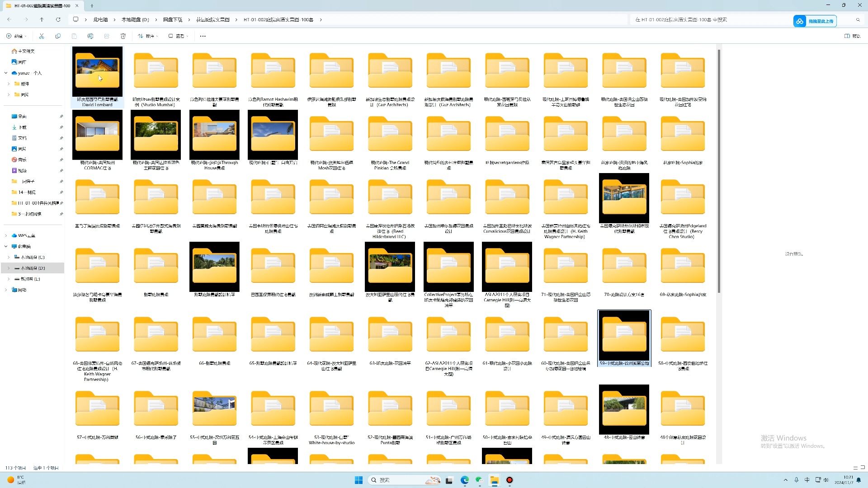
Task: Select the HT-01-002 window tab
Action: (42, 6)
